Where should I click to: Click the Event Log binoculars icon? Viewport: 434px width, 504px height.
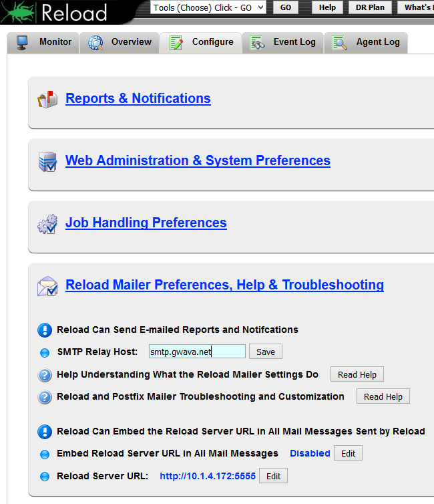258,42
